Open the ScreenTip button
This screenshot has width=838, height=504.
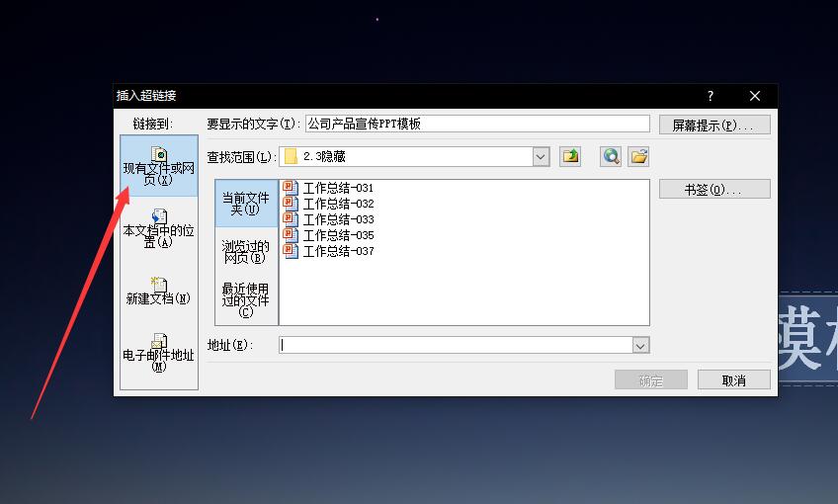pyautogui.click(x=714, y=125)
